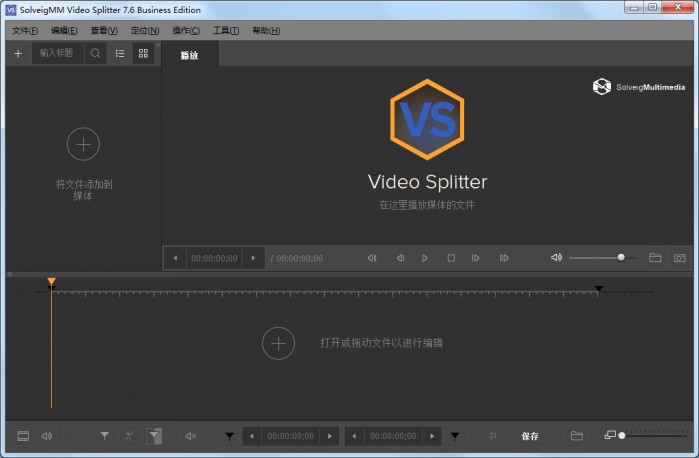Switch media panel to list view
699x458 pixels.
[x=120, y=54]
